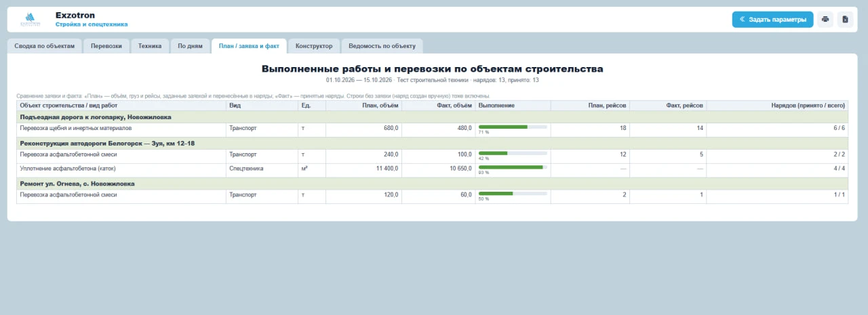Click the Стройка и спецтехника subtitle

[92, 24]
